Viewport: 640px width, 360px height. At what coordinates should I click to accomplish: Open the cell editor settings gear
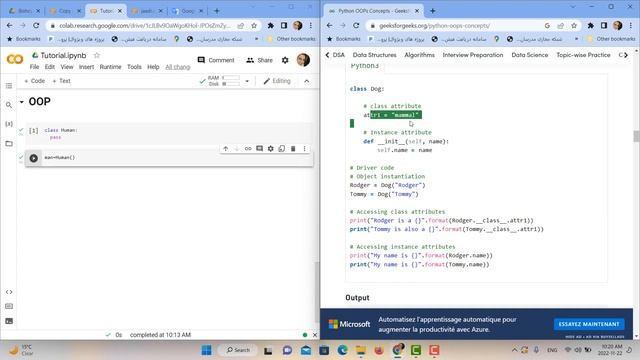[x=271, y=149]
